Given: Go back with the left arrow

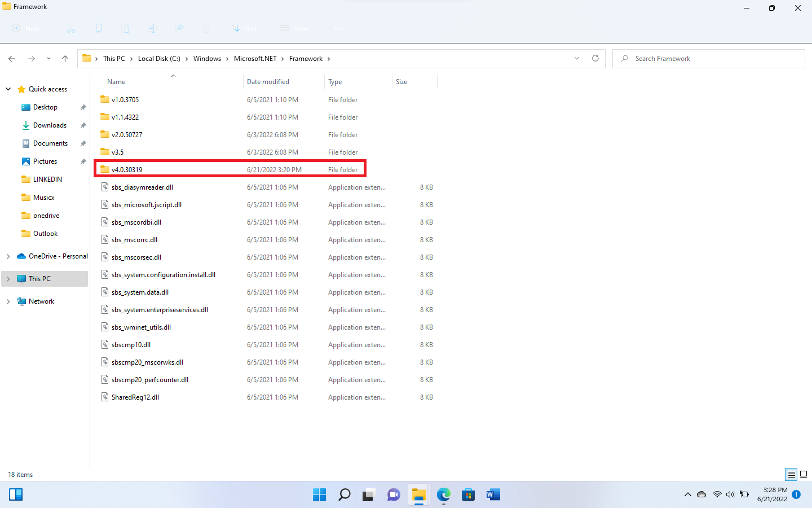Looking at the screenshot, I should [12, 59].
